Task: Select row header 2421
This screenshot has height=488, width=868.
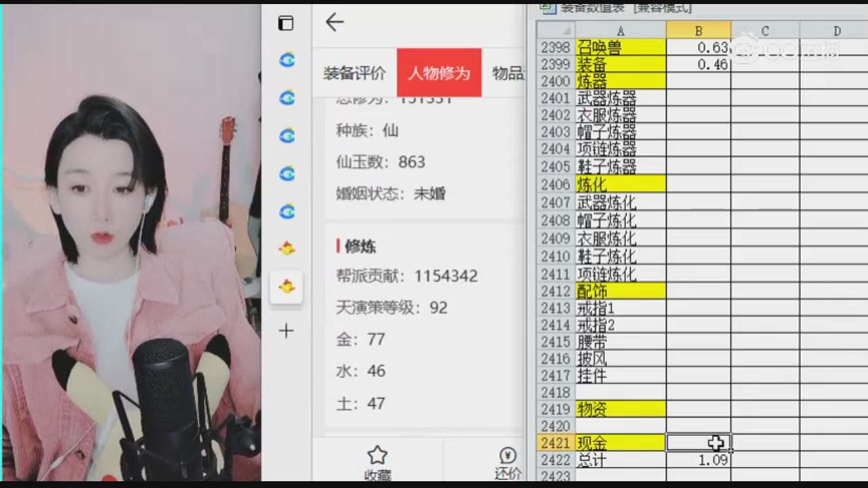Action: tap(556, 443)
